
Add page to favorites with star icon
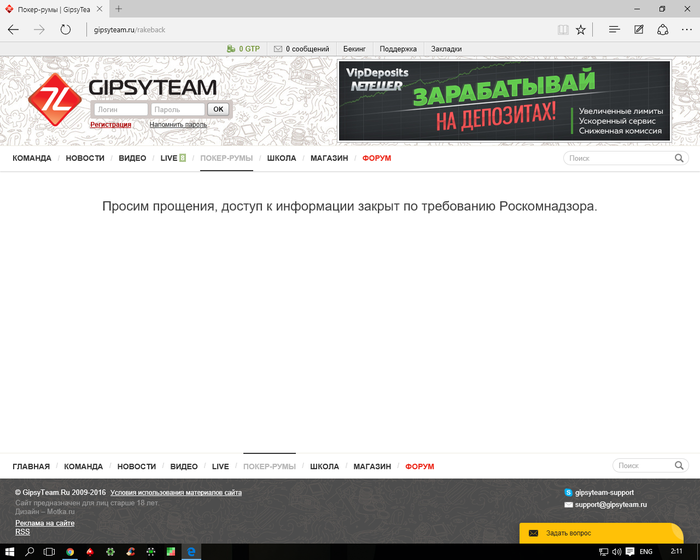click(580, 30)
